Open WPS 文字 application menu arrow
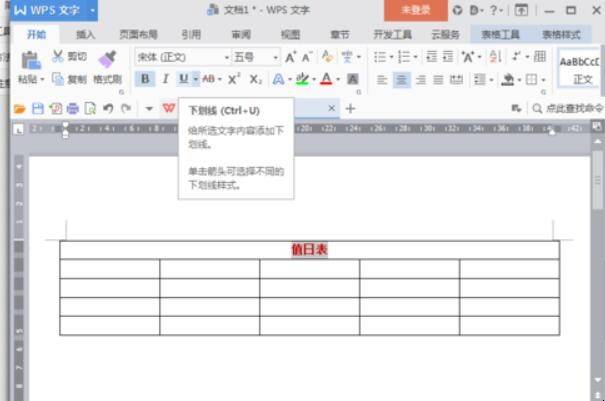 pos(92,10)
